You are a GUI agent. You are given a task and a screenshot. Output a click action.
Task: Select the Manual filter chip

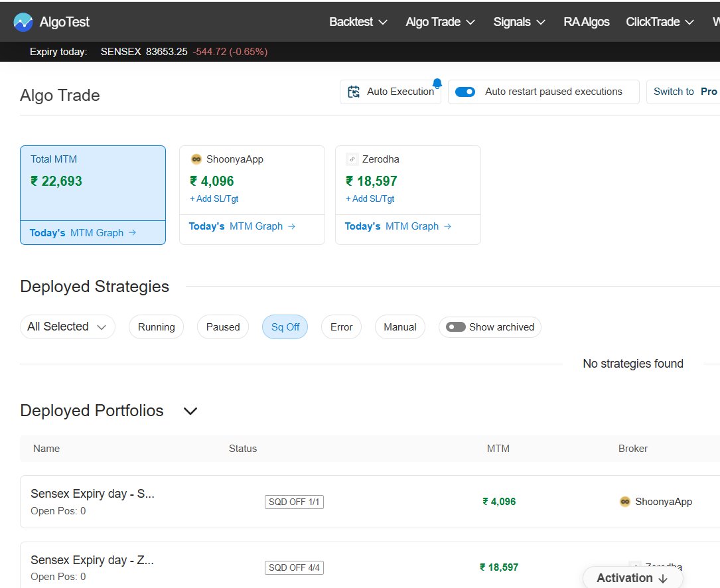(x=400, y=327)
